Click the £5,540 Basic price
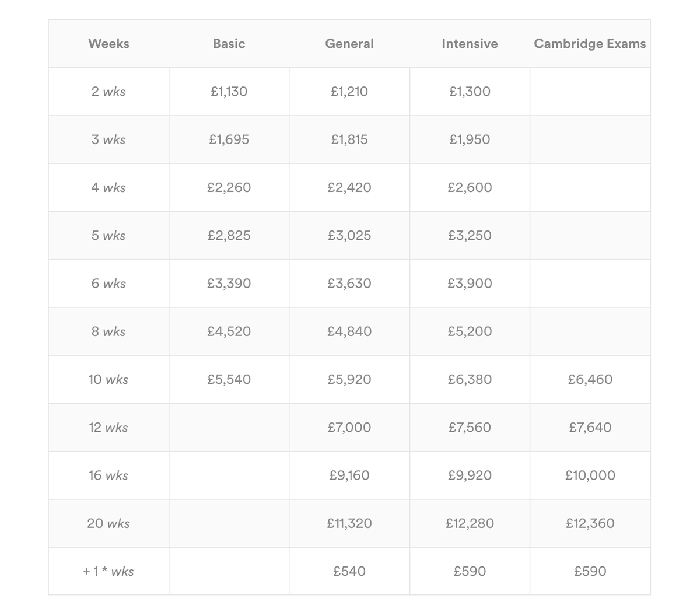 pos(229,379)
